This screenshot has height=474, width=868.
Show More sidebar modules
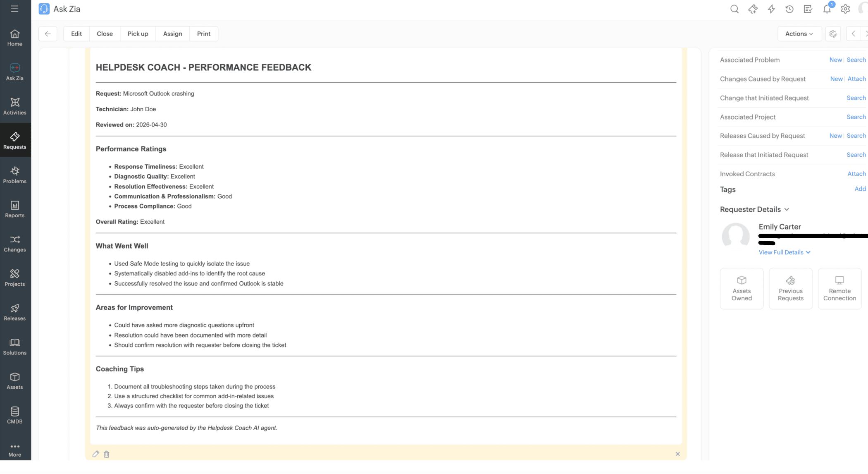pyautogui.click(x=15, y=450)
